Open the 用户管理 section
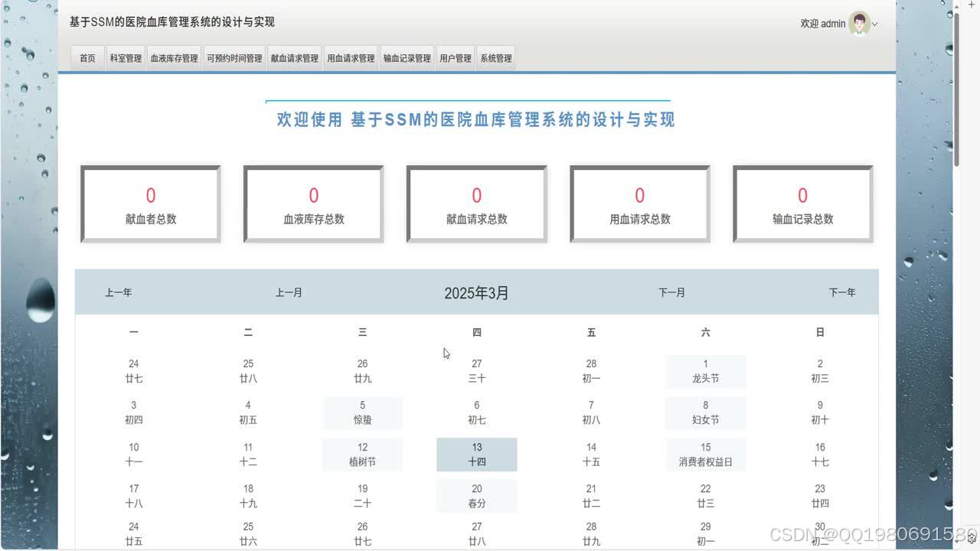This screenshot has height=551, width=980. point(456,57)
